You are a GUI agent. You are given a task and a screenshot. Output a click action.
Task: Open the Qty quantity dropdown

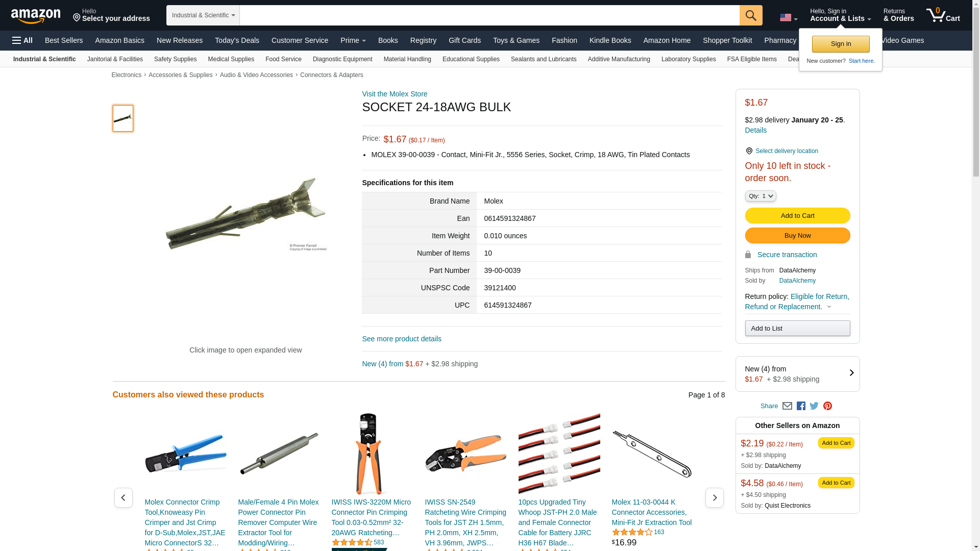tap(760, 196)
